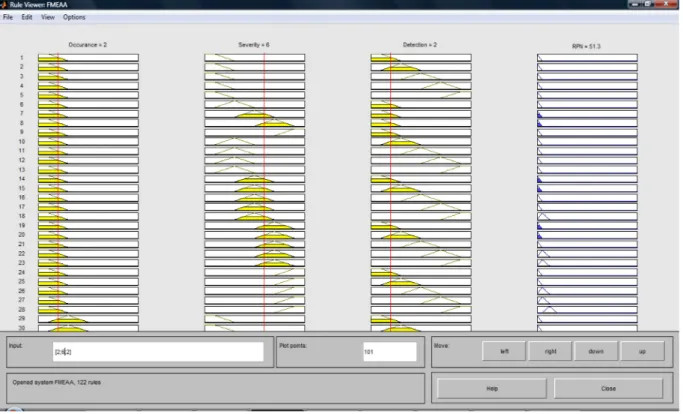Select rule number 14 label
Viewport: 683px width, 414px height.
coord(22,180)
